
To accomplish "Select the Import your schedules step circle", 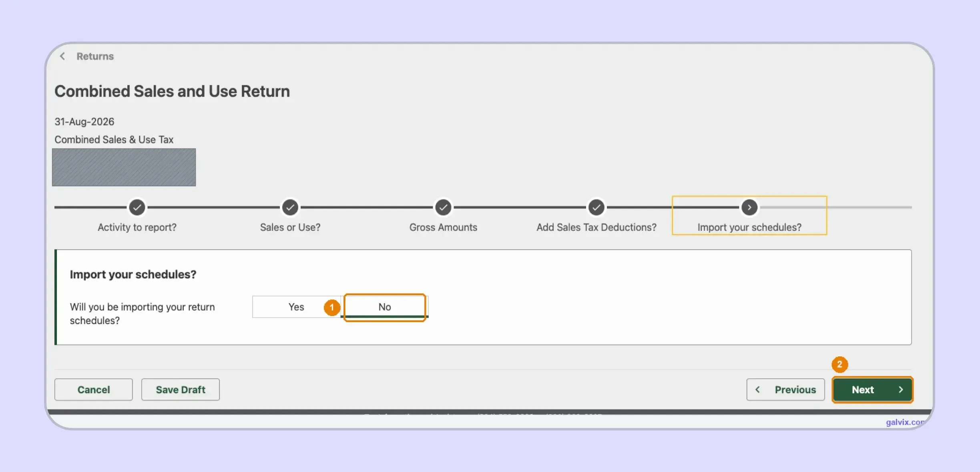I will (749, 207).
